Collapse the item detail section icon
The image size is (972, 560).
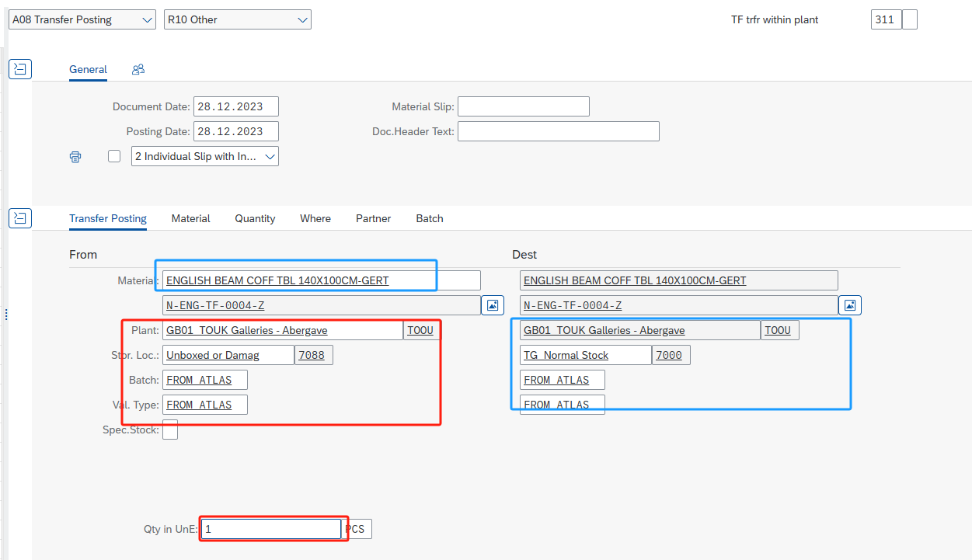19,218
